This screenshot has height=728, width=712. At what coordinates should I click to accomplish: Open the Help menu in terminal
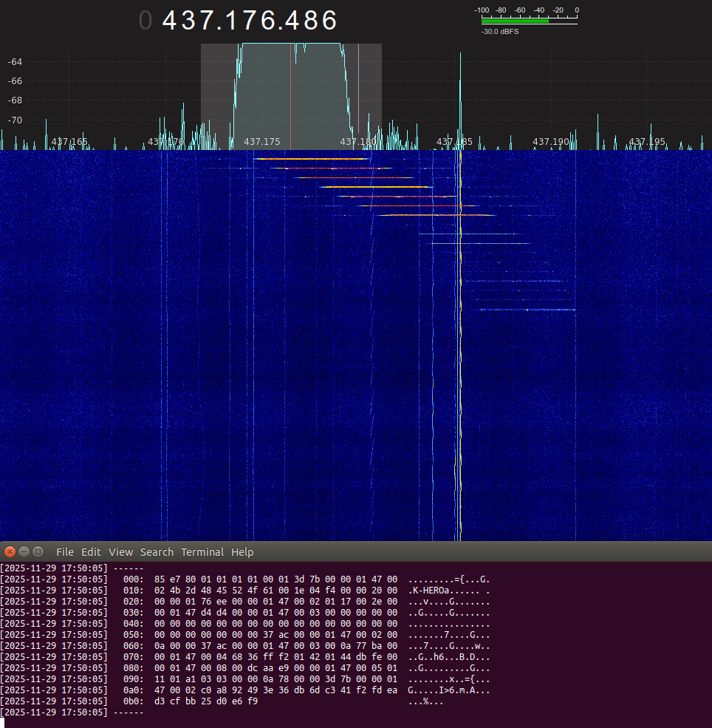(242, 552)
